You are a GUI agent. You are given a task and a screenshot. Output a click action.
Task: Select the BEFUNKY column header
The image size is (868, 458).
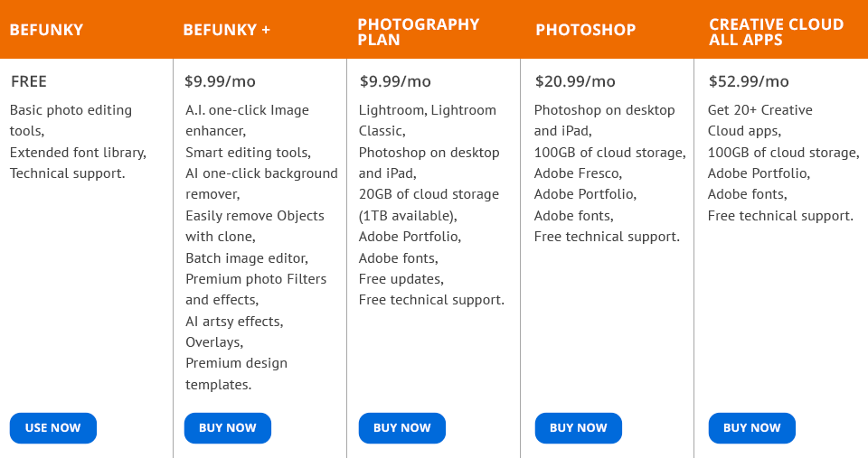point(46,30)
